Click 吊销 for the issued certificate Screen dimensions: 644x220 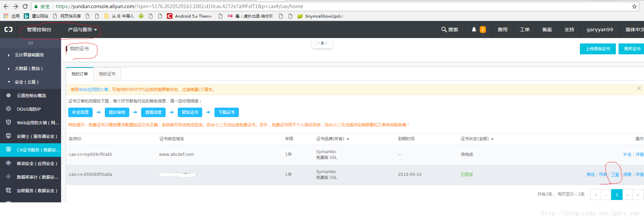[x=603, y=175]
